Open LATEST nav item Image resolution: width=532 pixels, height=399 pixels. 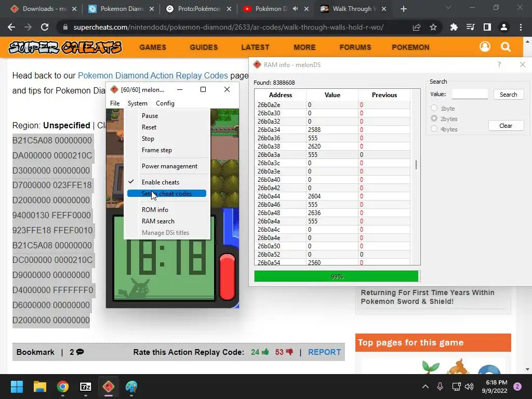point(255,47)
